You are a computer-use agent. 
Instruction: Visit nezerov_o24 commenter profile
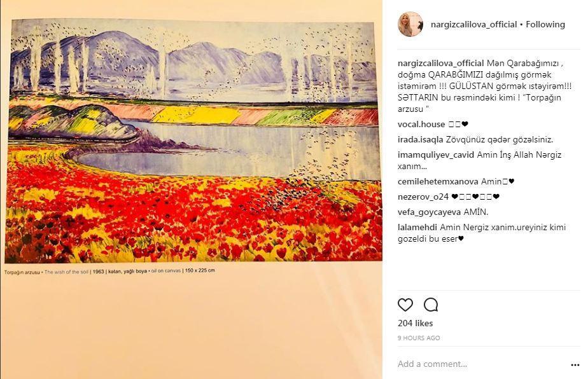pyautogui.click(x=423, y=196)
